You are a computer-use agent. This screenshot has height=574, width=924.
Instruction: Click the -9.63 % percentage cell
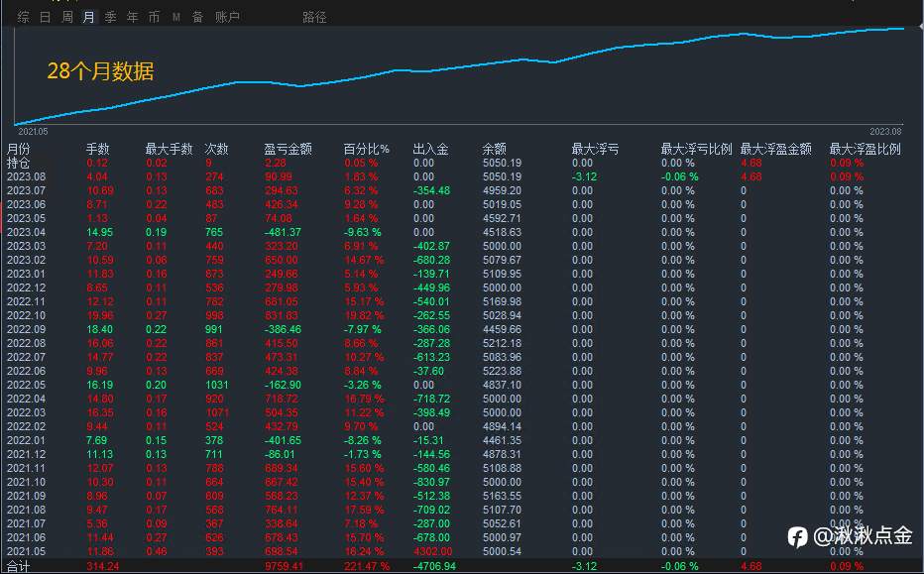363,232
